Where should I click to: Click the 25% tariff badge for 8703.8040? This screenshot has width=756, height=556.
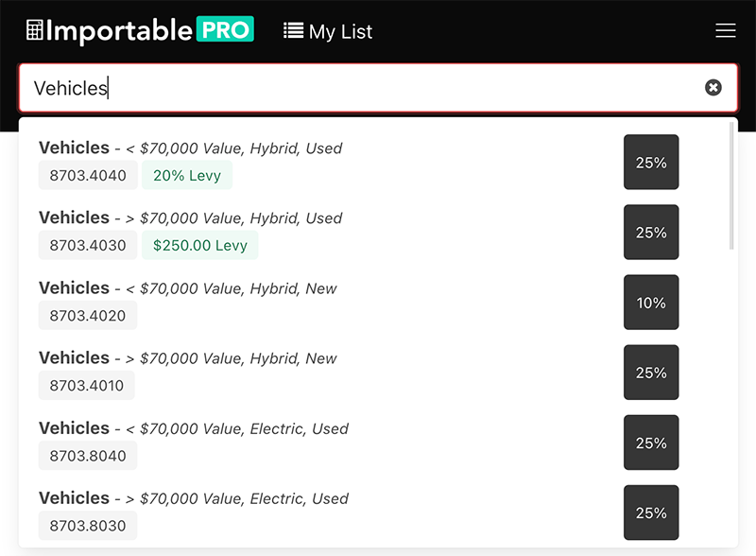pyautogui.click(x=651, y=442)
